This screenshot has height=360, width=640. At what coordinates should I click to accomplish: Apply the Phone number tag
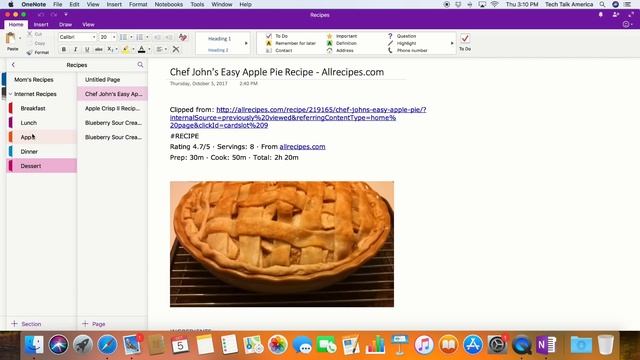(407, 51)
